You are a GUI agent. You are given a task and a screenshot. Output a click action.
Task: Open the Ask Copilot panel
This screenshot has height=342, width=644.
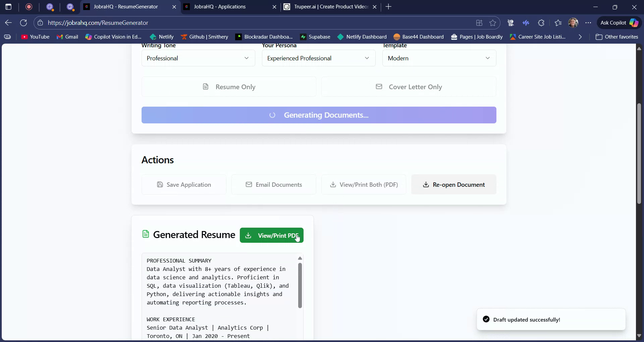coord(618,22)
